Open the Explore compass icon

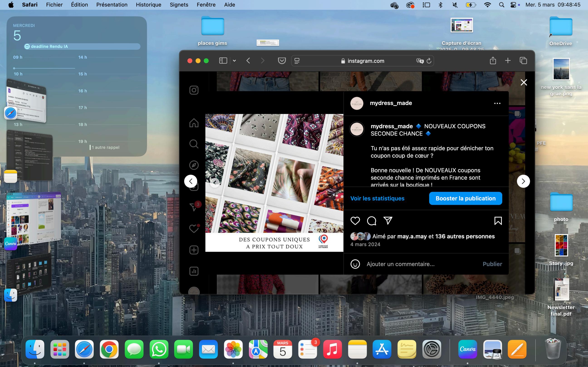pos(194,165)
